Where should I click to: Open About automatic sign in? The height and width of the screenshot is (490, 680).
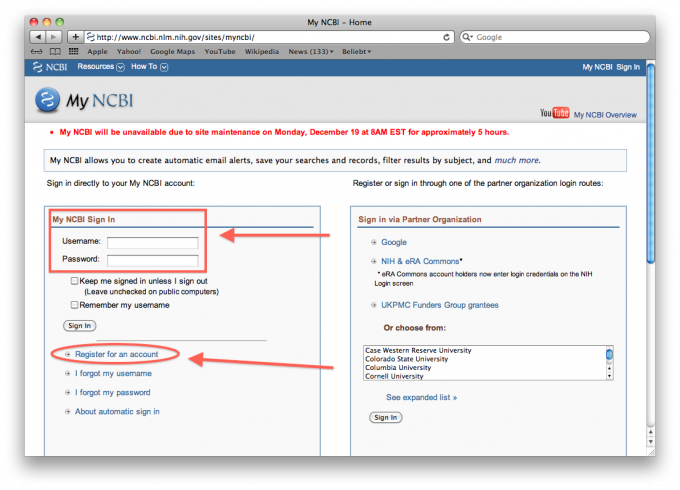pos(117,412)
